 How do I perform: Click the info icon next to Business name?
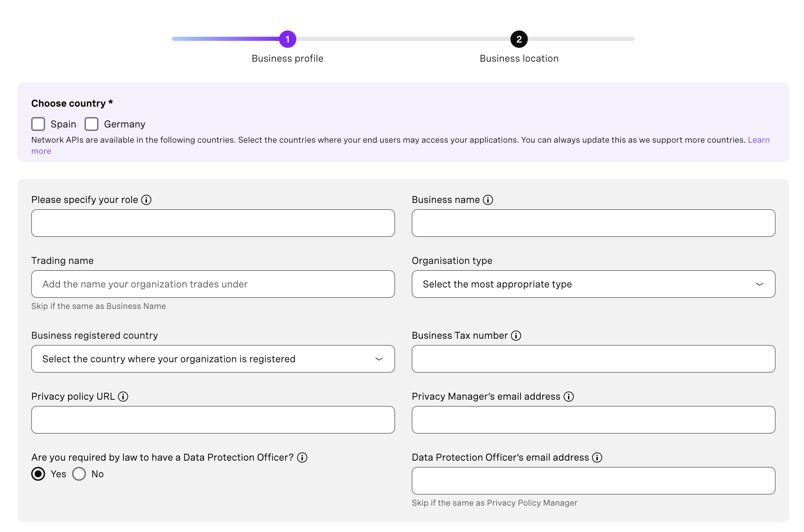[x=488, y=199]
